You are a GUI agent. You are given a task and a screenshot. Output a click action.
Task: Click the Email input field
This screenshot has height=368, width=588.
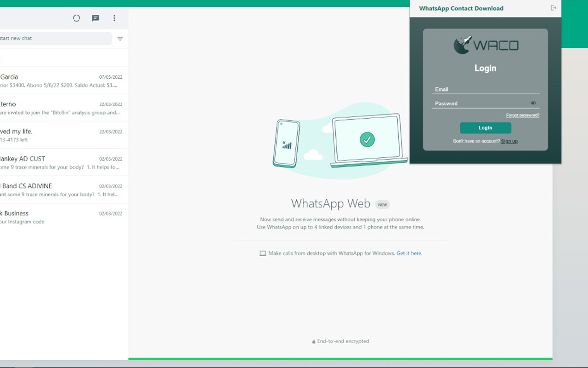pyautogui.click(x=485, y=89)
